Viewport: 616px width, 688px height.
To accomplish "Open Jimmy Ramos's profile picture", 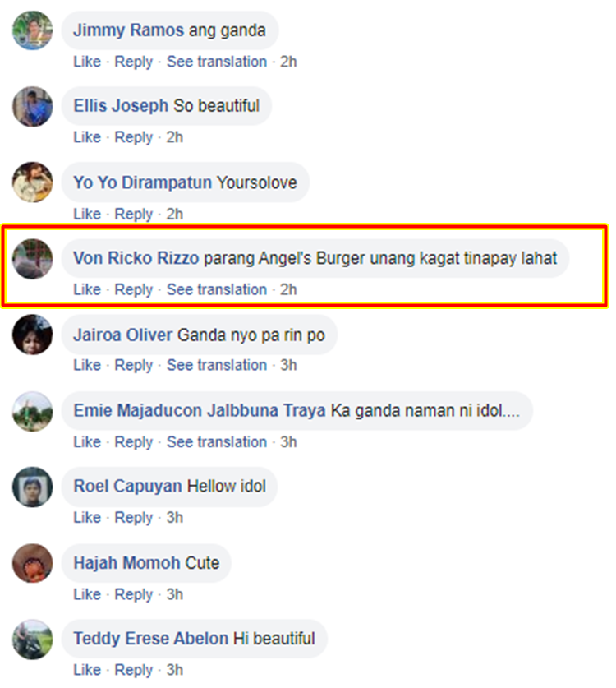I will pos(33,30).
